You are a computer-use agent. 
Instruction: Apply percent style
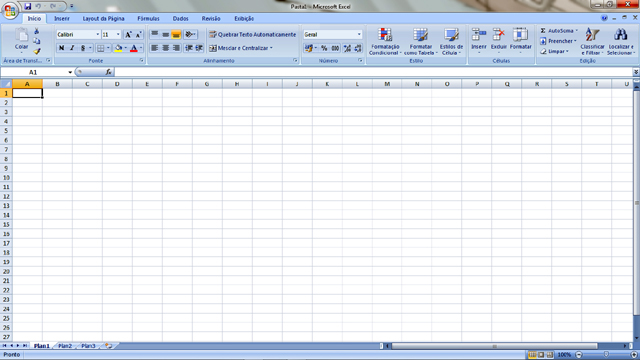(324, 48)
